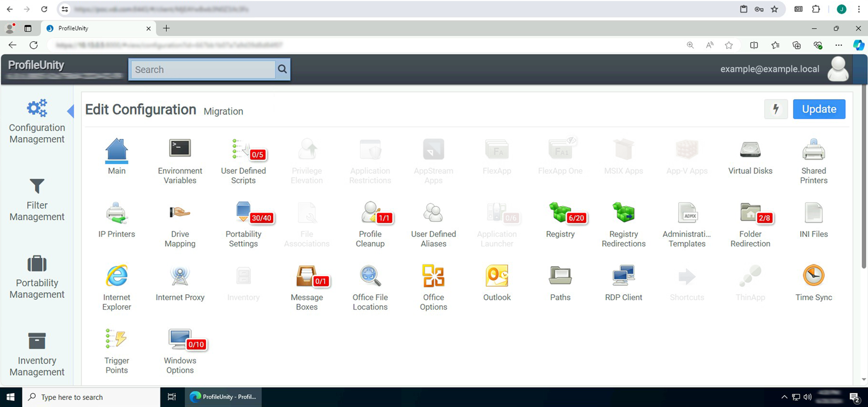Open User Defined Aliases module
The image size is (868, 407).
pyautogui.click(x=433, y=225)
